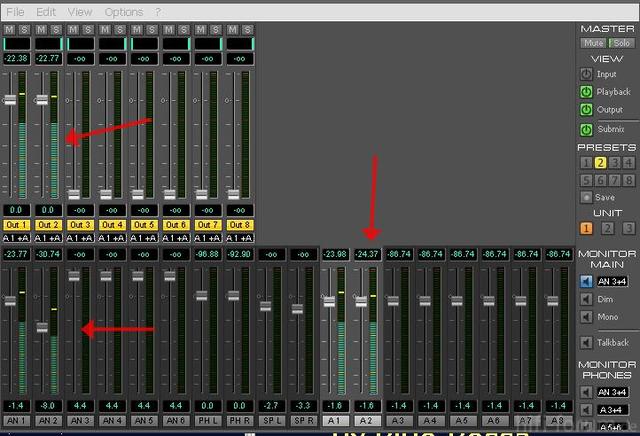Click the -8.0 gain value of AN 2
The image size is (640, 436).
pos(48,406)
